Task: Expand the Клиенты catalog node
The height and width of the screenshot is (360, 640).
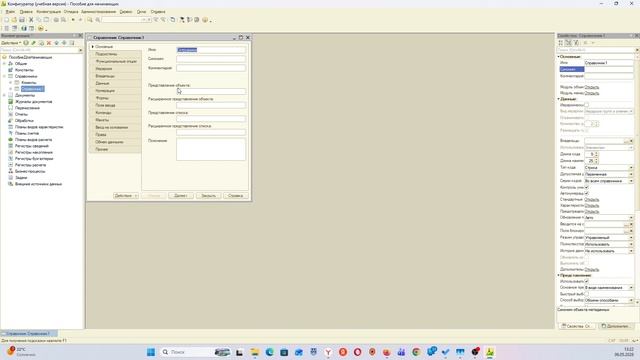Action: click(x=11, y=82)
